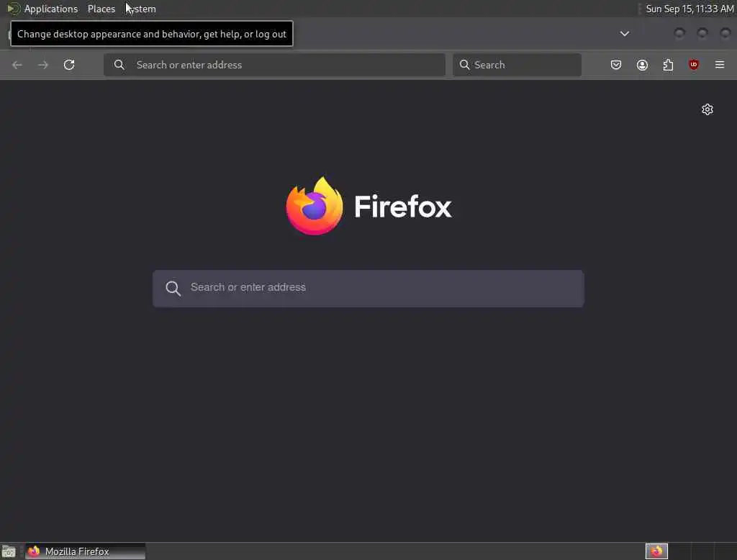The image size is (737, 560).
Task: Go back using the back arrow
Action: click(x=17, y=65)
